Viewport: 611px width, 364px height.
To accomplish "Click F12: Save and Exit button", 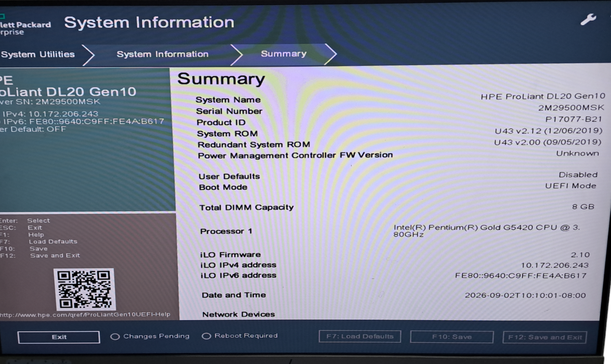I will (545, 337).
